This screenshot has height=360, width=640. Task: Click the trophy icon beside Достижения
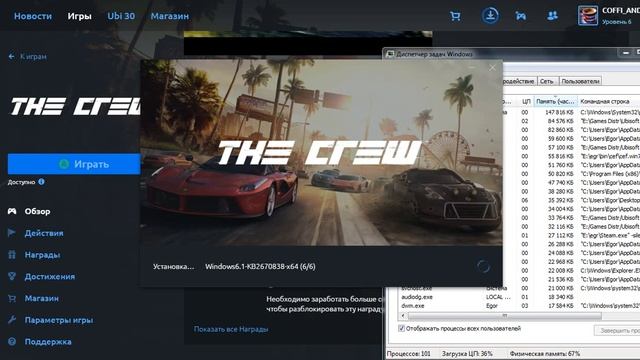click(x=12, y=276)
